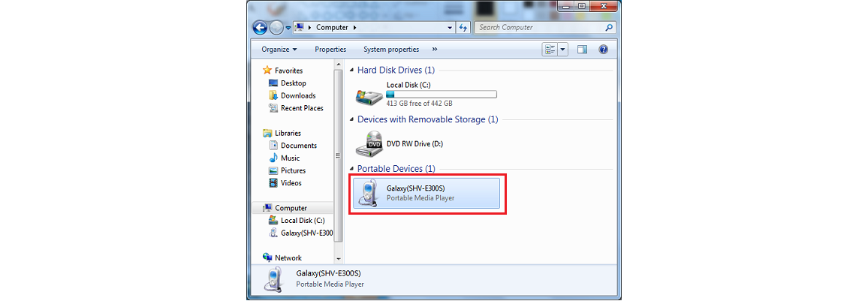Select Local Disk (C:) in navigation pane
This screenshot has width=868, height=301.
click(x=303, y=220)
